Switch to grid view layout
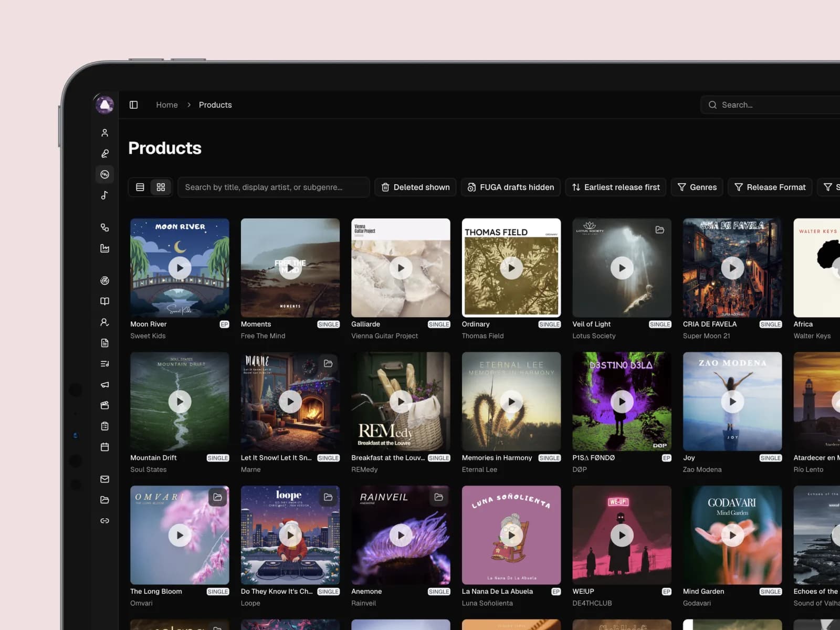Viewport: 840px width, 630px height. point(161,187)
